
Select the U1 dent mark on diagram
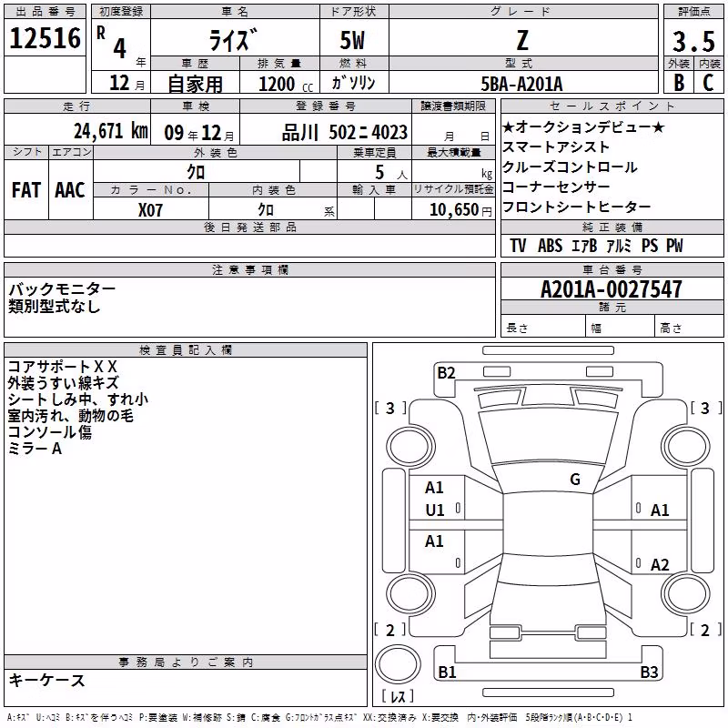click(x=435, y=511)
